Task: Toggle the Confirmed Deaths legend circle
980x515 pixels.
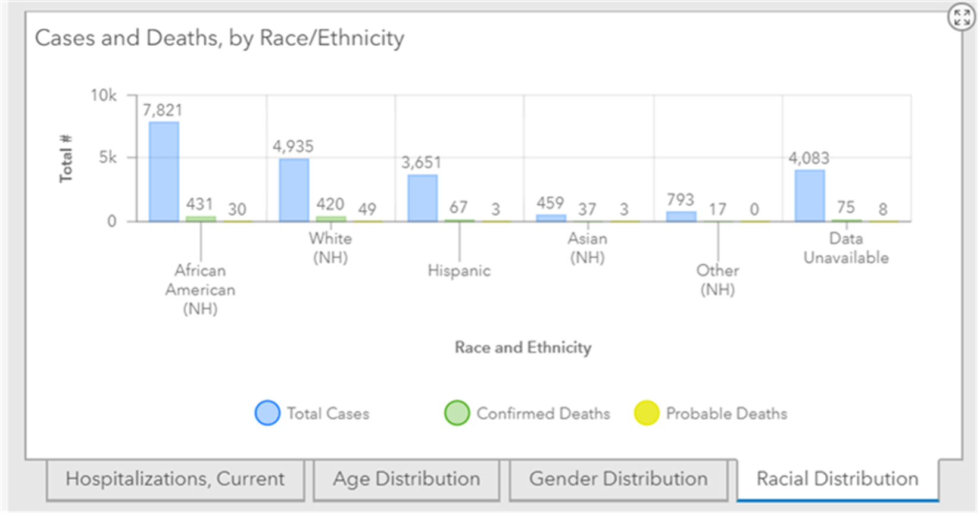Action: click(x=457, y=413)
